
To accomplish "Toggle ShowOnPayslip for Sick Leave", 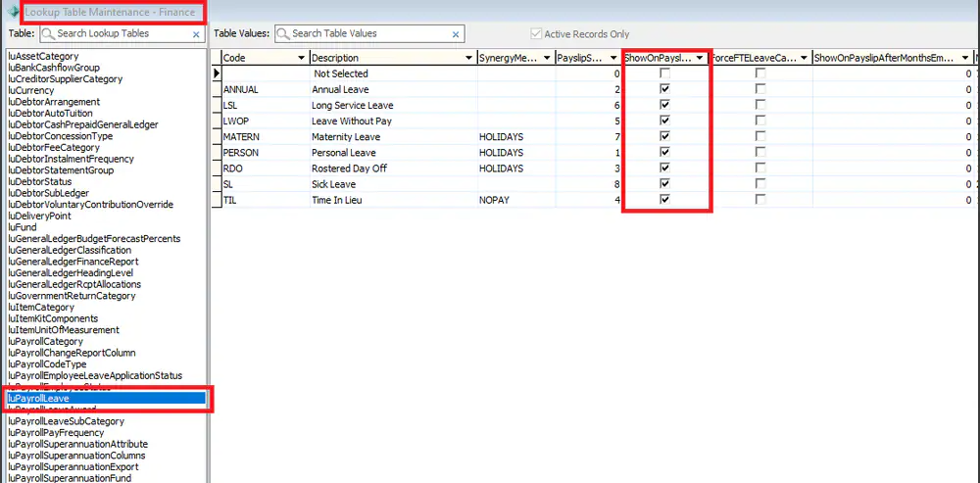I will (665, 184).
